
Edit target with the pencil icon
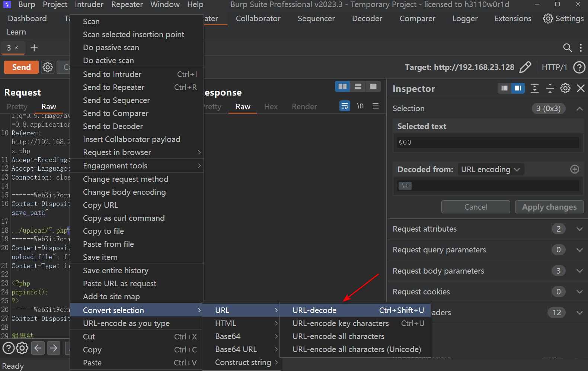(x=525, y=67)
